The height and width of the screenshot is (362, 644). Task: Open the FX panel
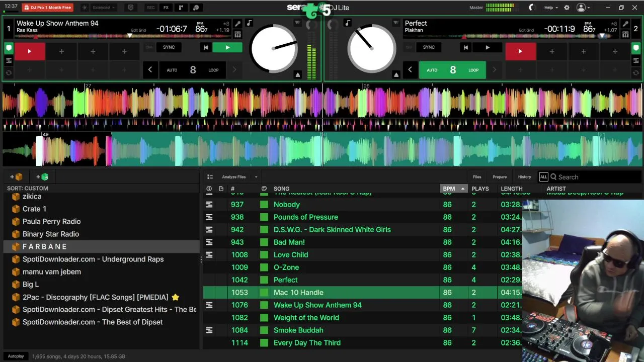pyautogui.click(x=166, y=8)
